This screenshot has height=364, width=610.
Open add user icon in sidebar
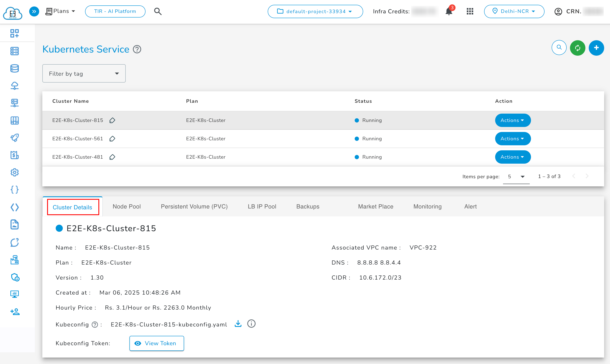15,312
